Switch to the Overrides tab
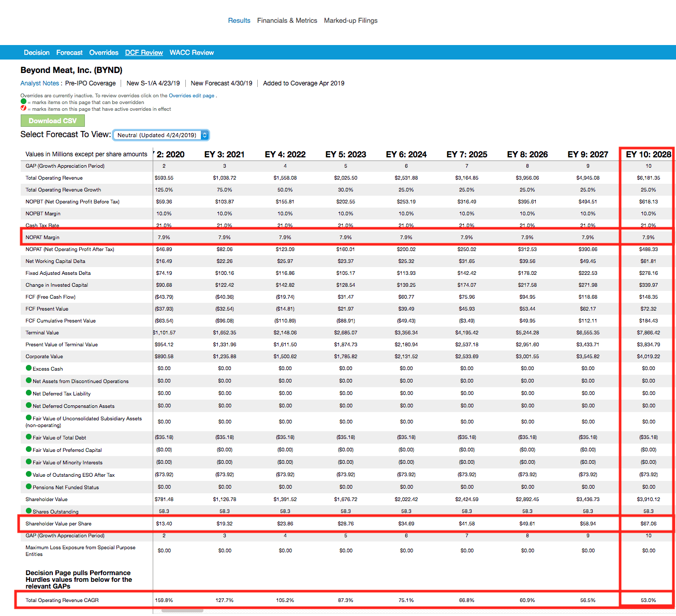This screenshot has width=676, height=616. [104, 53]
